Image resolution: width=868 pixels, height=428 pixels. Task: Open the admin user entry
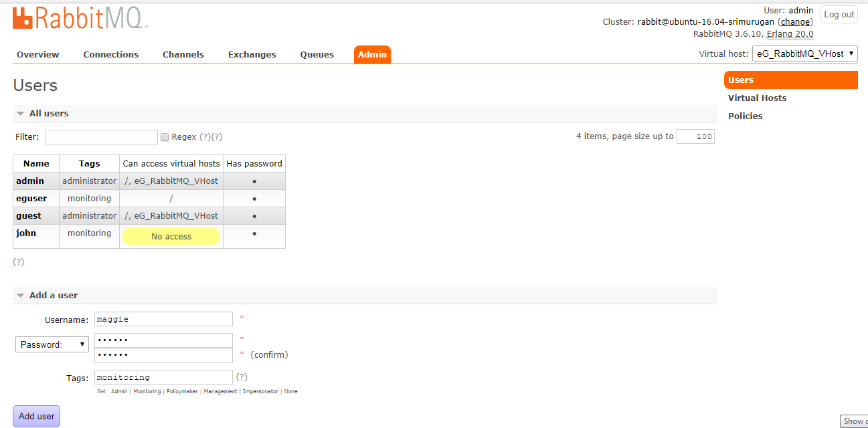click(30, 181)
